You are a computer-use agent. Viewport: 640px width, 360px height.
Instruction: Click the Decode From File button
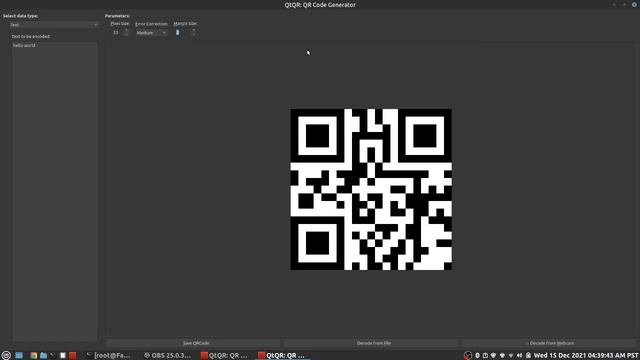pyautogui.click(x=371, y=343)
